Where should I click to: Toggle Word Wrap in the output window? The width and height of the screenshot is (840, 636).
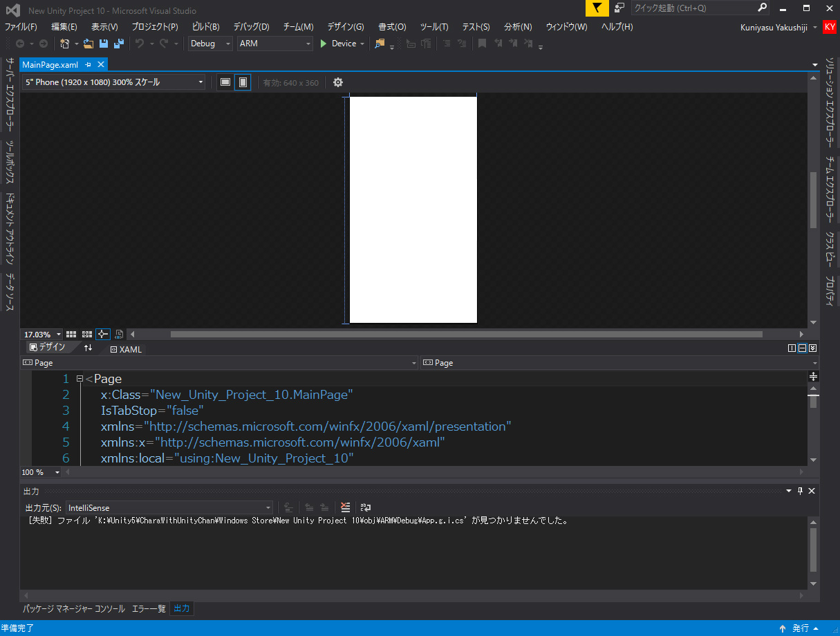(365, 507)
